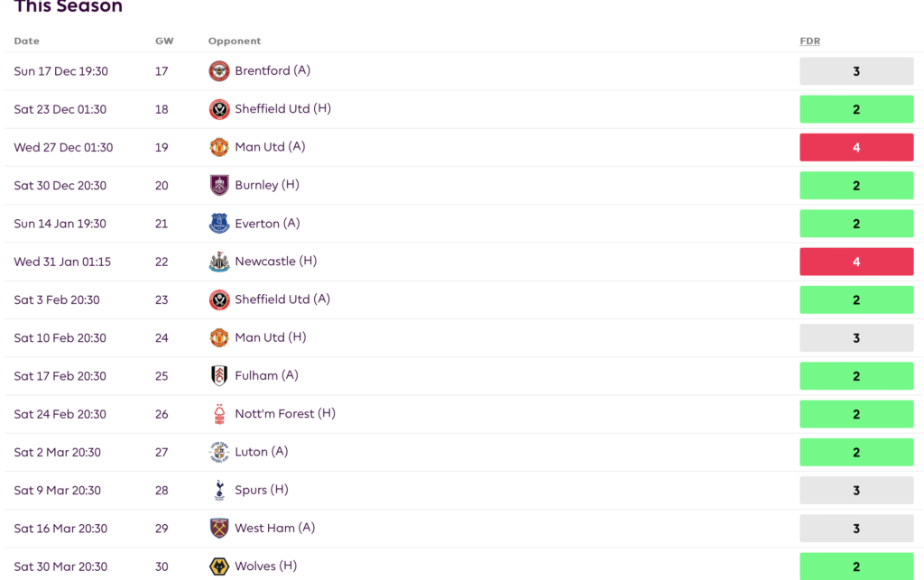Click the Newcastle club crest icon
This screenshot has width=924, height=580.
click(219, 262)
